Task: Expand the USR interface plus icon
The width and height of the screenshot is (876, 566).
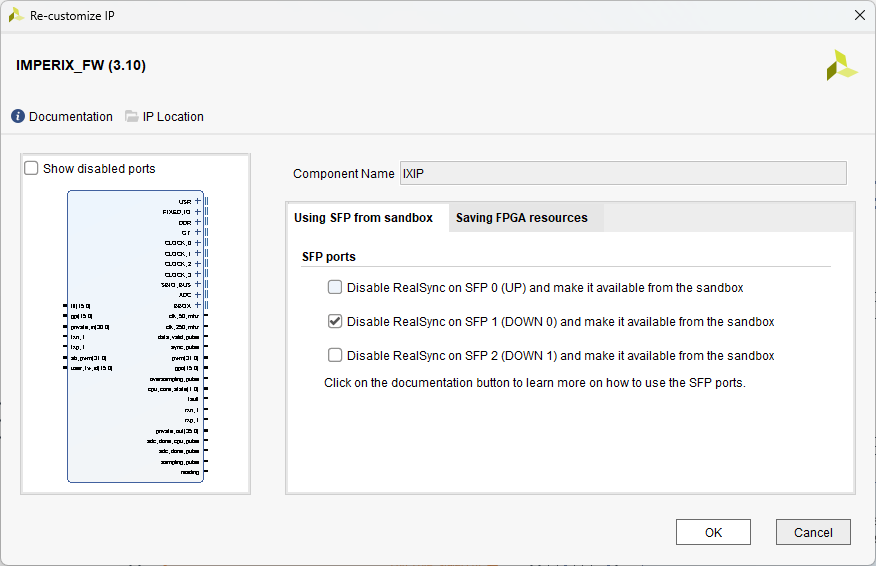Action: (x=198, y=201)
